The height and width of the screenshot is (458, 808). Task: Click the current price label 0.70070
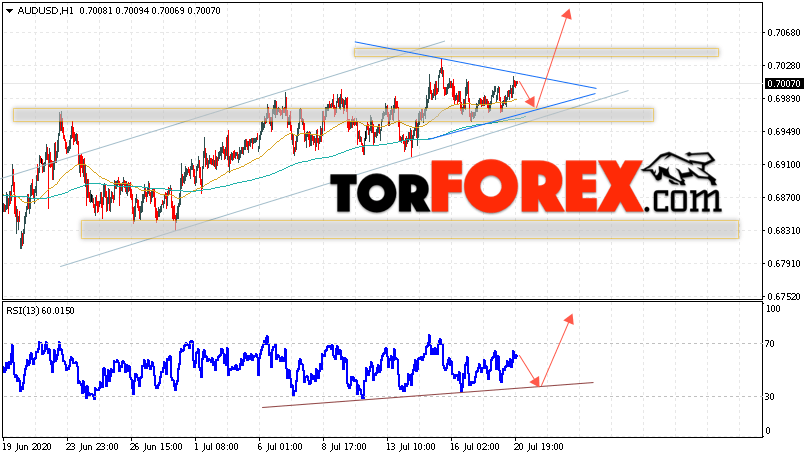pyautogui.click(x=783, y=83)
